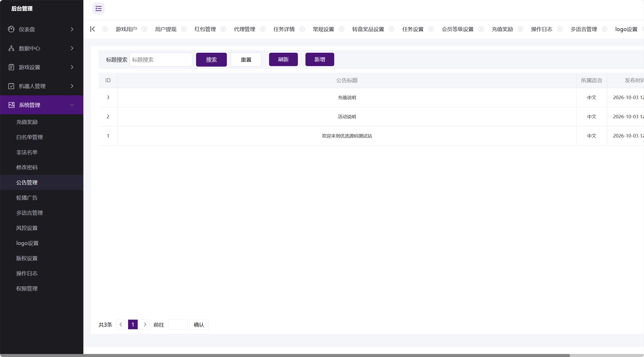Screen dimensions: 644x357
Task: Go to previous page with left arrow
Action: (x=121, y=324)
